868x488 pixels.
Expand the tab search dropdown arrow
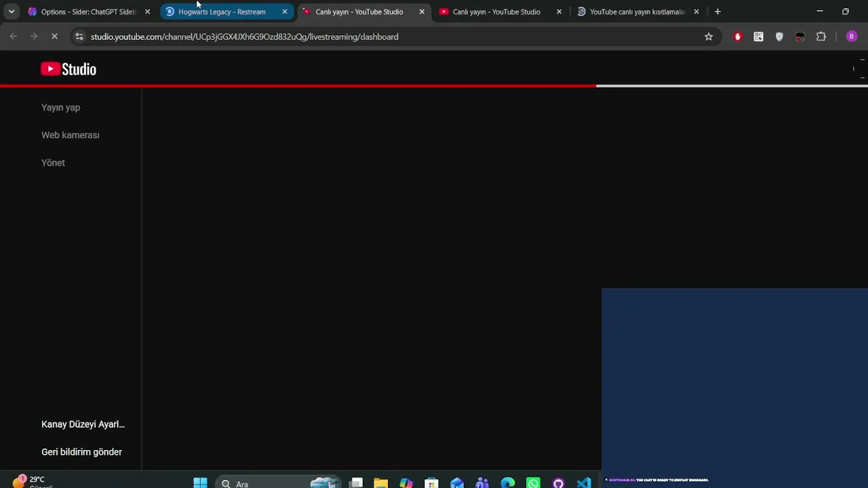click(x=12, y=12)
